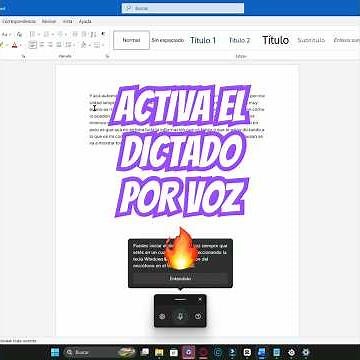Select the Subtítulo style
360x360 pixels.
[x=311, y=40]
